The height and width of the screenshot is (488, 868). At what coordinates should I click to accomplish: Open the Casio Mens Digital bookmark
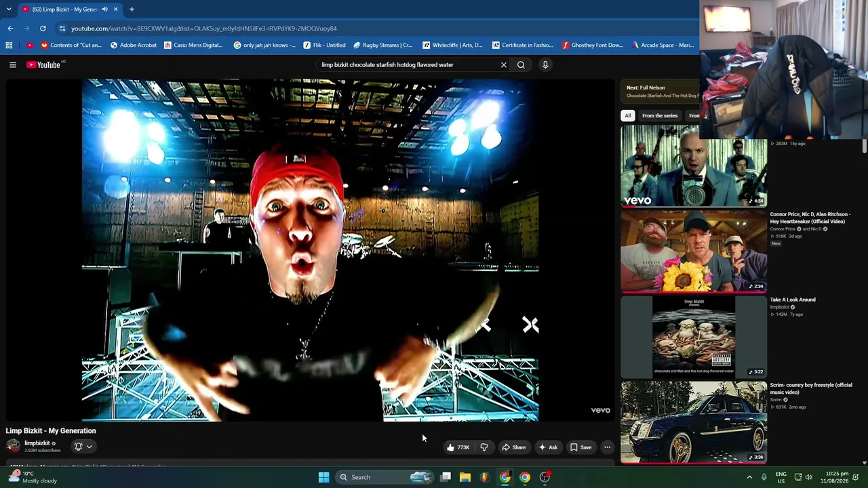(x=193, y=45)
